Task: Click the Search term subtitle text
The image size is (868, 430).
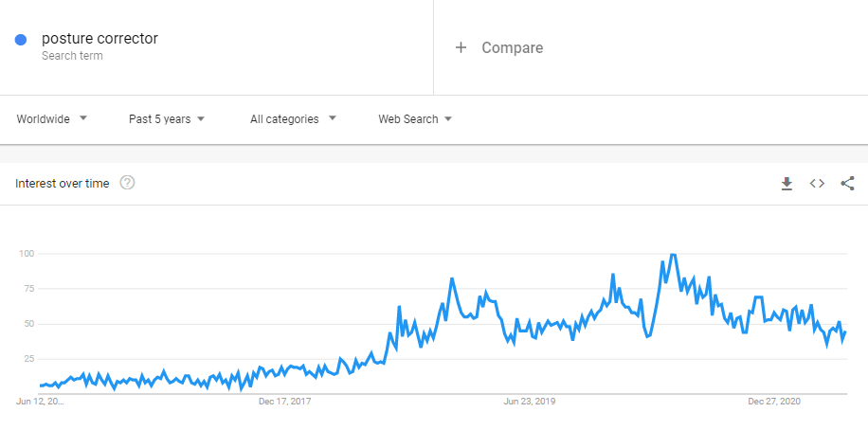Action: [72, 56]
